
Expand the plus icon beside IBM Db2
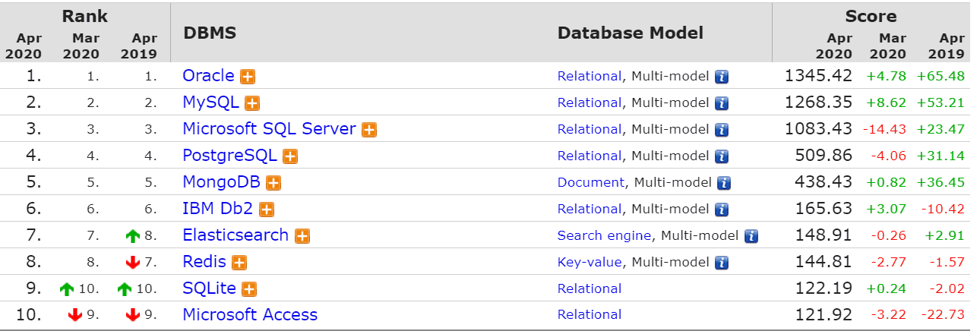pyautogui.click(x=266, y=210)
